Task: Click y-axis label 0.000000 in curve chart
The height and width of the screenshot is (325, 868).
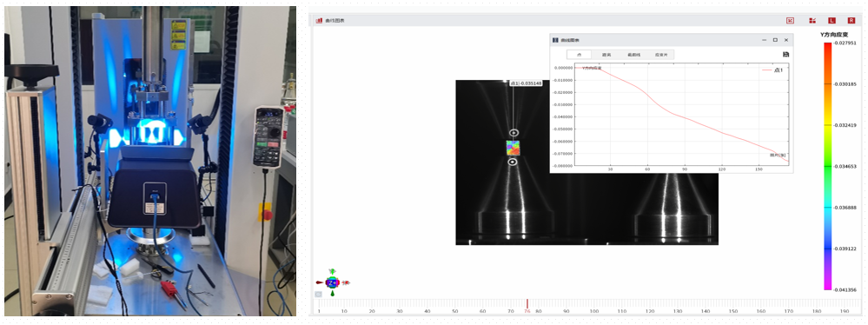Action: 563,68
